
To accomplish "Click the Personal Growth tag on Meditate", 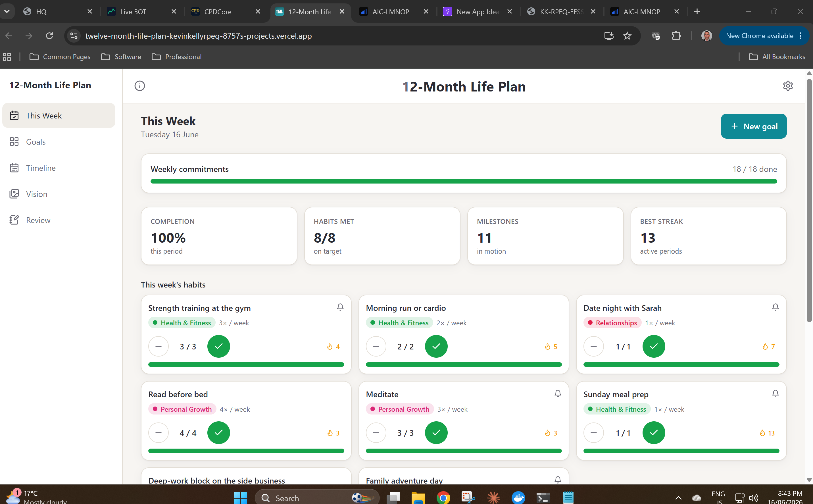I will pyautogui.click(x=399, y=409).
